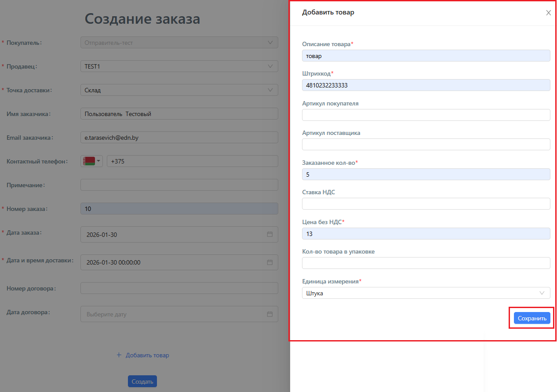557x392 pixels.
Task: Close the Добавить товар panel
Action: click(548, 13)
